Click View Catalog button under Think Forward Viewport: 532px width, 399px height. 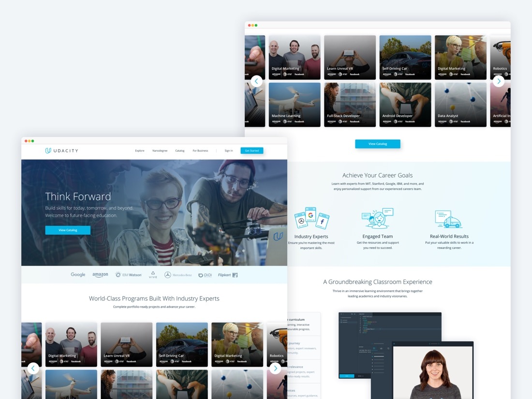(68, 230)
